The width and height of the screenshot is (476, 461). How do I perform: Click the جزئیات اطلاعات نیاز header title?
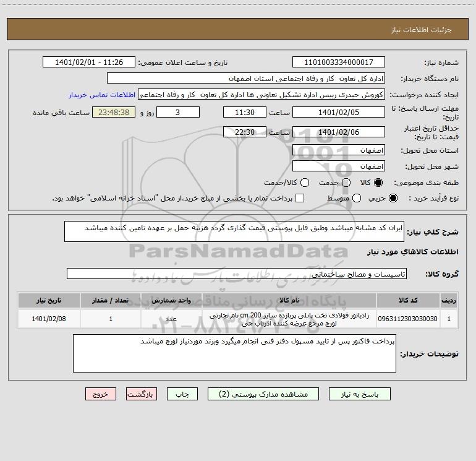click(x=421, y=30)
